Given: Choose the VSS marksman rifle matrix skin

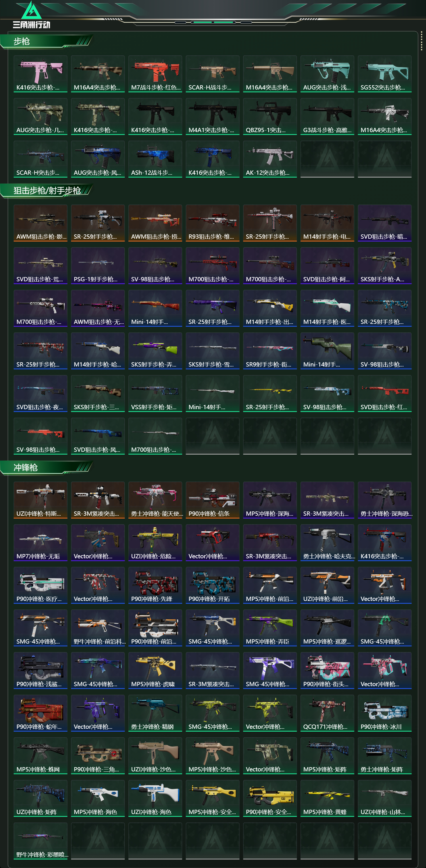Looking at the screenshot, I should coord(155,394).
